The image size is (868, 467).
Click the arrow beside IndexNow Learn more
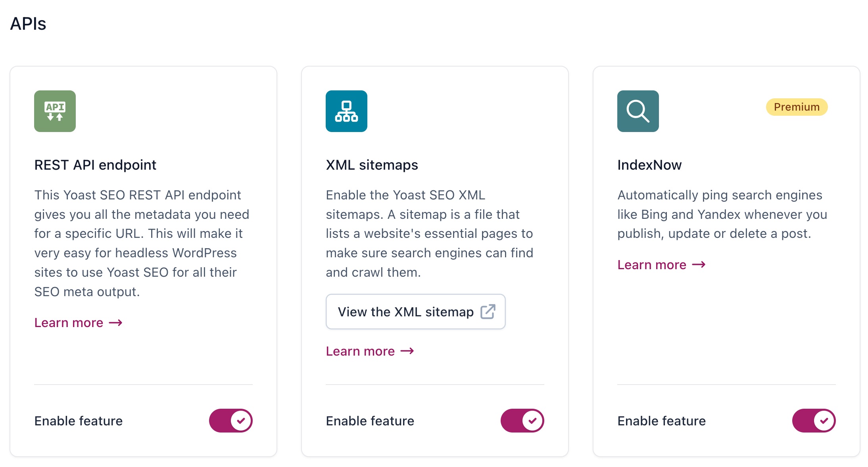tap(699, 264)
